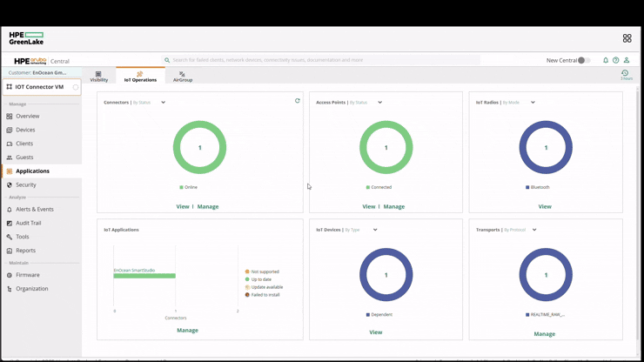
Task: Open the GreenLake apps grid icon
Action: point(627,38)
